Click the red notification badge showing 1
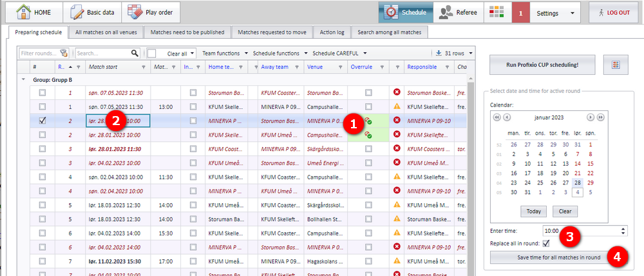Image resolution: width=644 pixels, height=276 pixels. pyautogui.click(x=521, y=13)
